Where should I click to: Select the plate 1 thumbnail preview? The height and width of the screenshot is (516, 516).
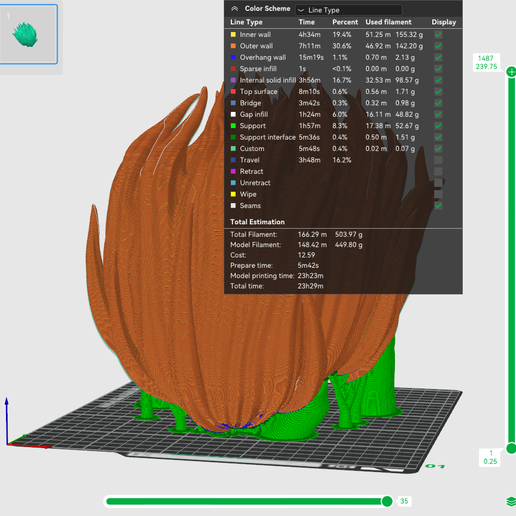(x=29, y=34)
